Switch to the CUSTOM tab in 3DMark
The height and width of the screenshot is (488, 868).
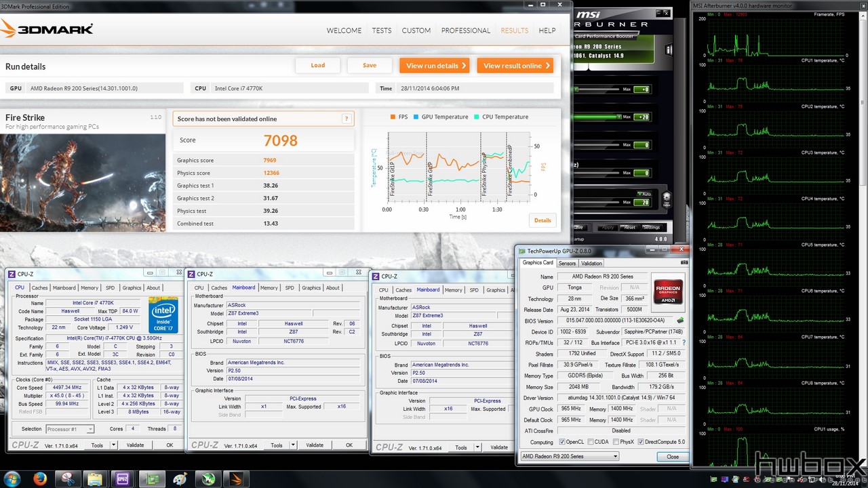click(416, 30)
